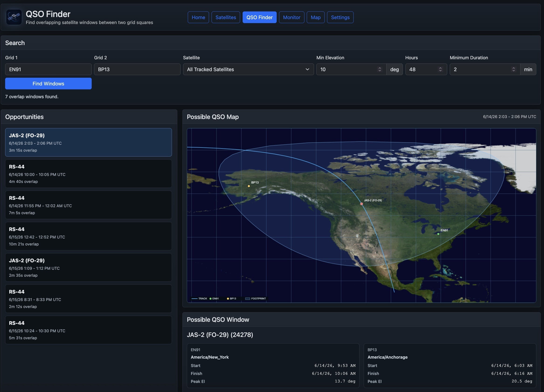
Task: Select the QSO Finder tab
Action: [x=260, y=17]
